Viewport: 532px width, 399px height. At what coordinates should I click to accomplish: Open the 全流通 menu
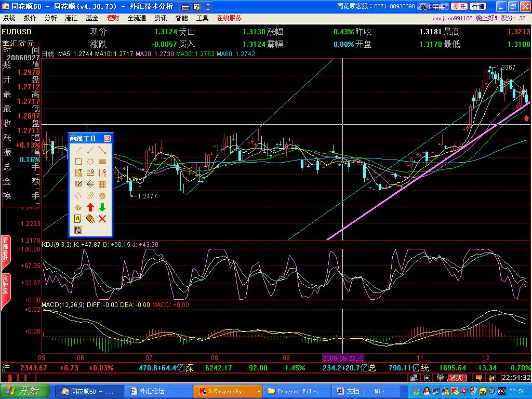(x=137, y=18)
